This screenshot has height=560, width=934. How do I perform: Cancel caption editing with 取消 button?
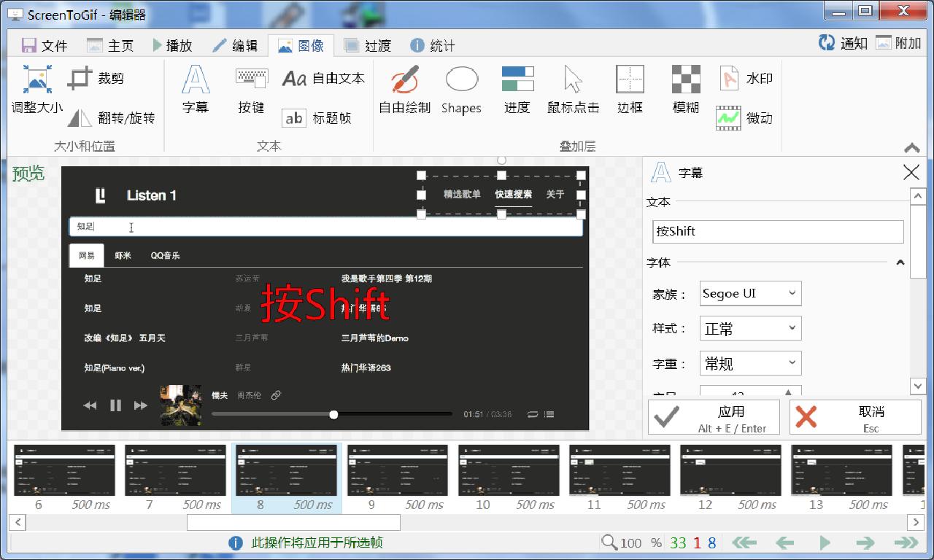854,417
